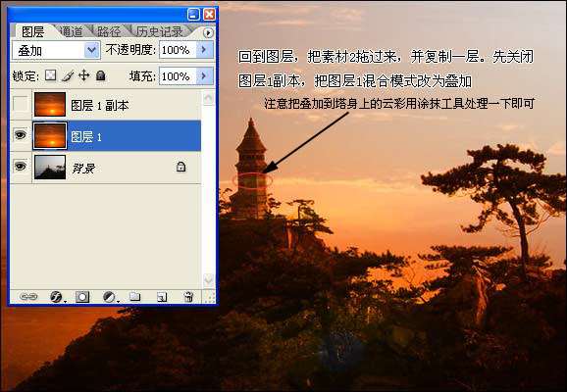Open the layer style fx menu
The image size is (567, 392).
click(x=57, y=297)
